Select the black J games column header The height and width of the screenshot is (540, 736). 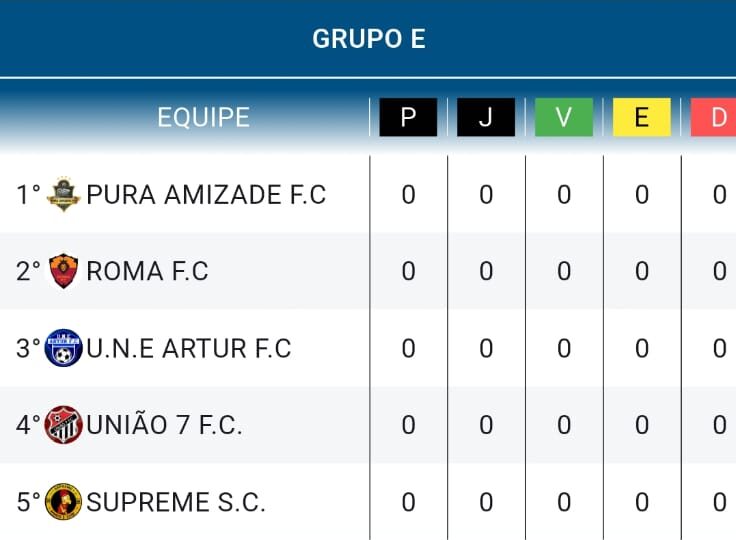(x=486, y=117)
